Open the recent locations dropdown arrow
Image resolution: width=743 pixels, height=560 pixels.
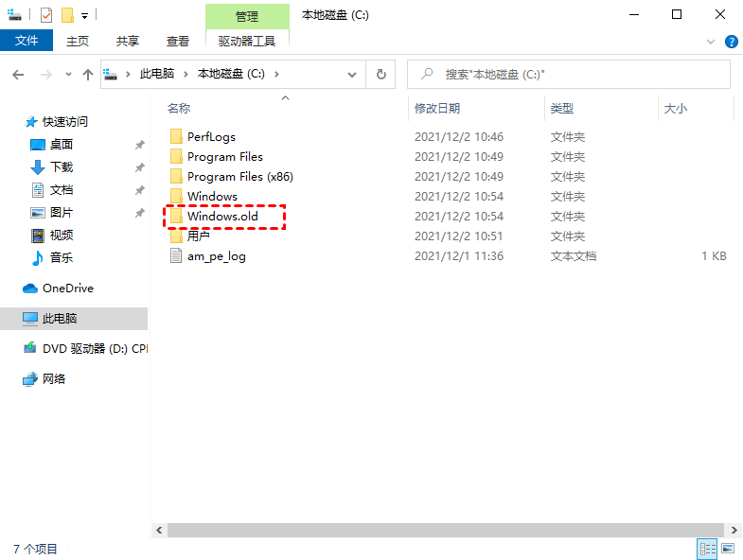point(68,74)
